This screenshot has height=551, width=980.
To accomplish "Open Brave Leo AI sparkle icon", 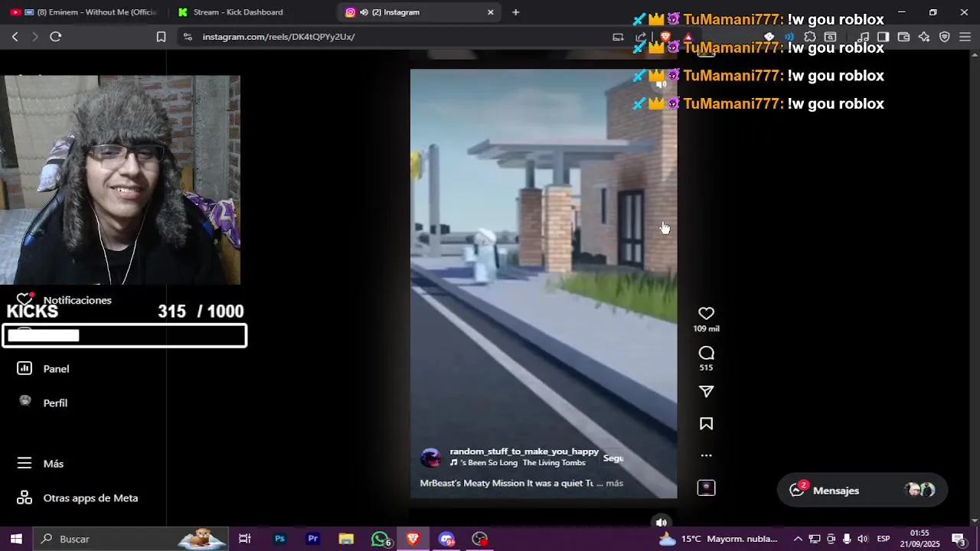I will 924,37.
